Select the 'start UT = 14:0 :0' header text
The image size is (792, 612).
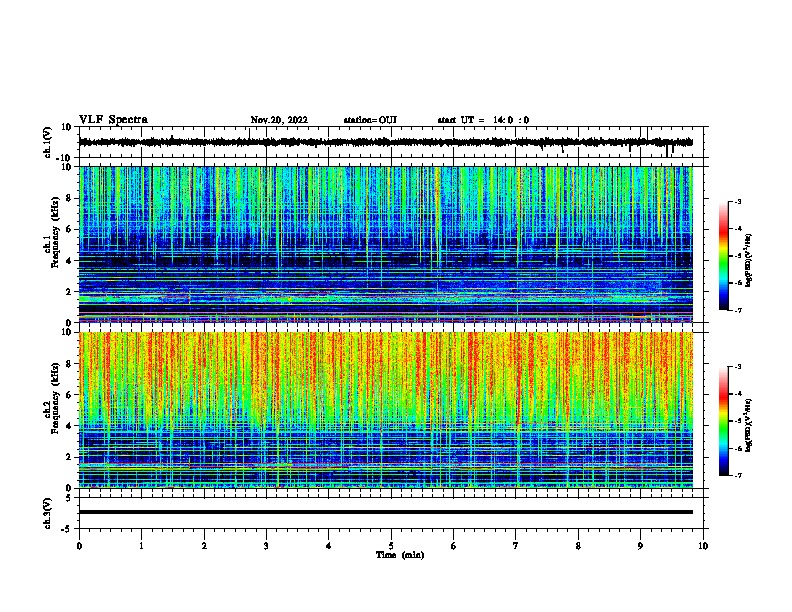click(x=483, y=120)
